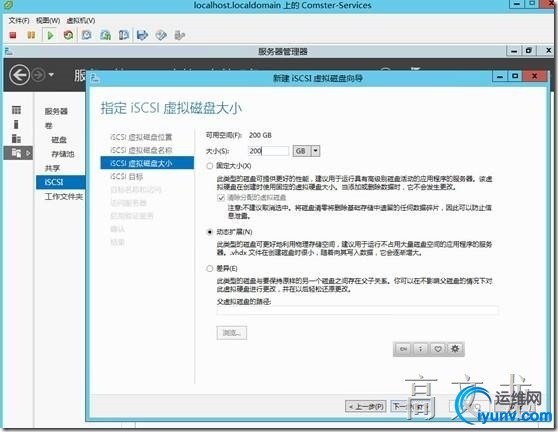Screen dimensions: 558x432
Task: Select the 差异(E) radio button
Action: (210, 268)
